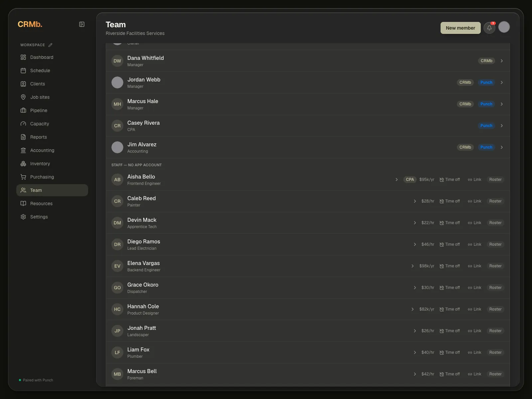Click the Settings gear icon

tap(23, 217)
